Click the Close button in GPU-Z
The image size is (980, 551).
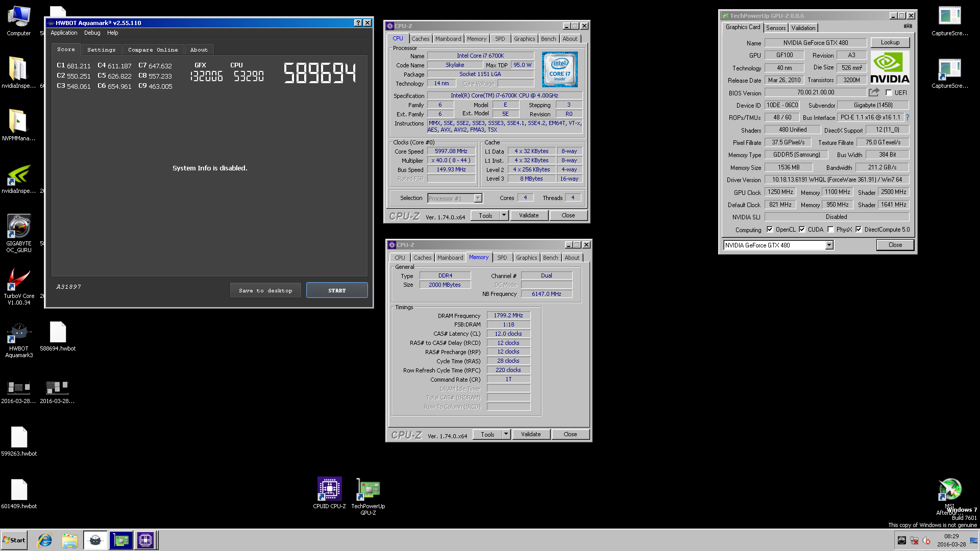pos(895,245)
